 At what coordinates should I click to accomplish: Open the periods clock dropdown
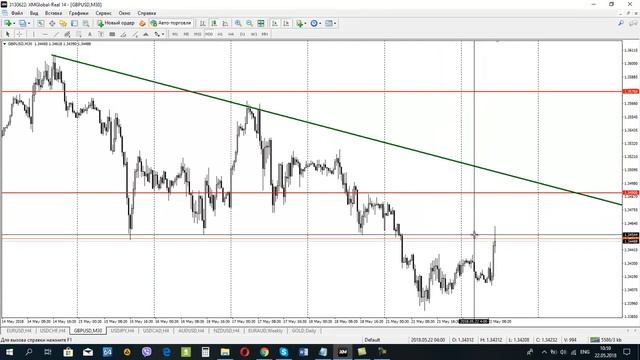[316, 23]
